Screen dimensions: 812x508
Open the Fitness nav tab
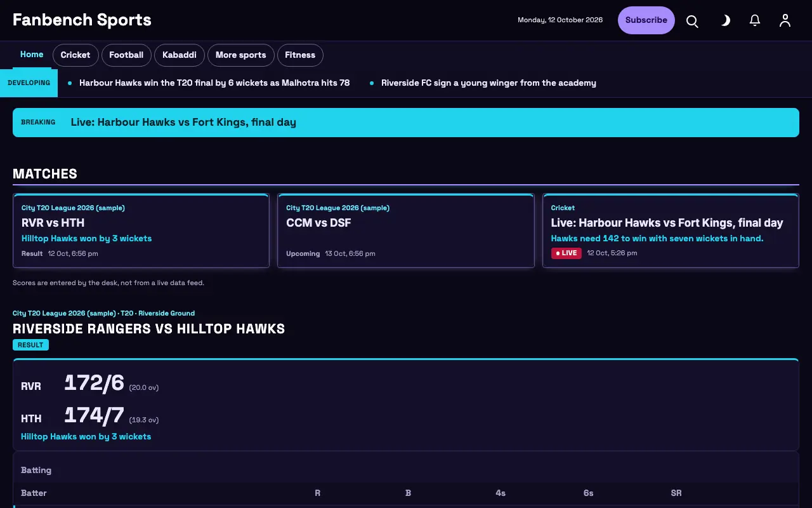(300, 55)
